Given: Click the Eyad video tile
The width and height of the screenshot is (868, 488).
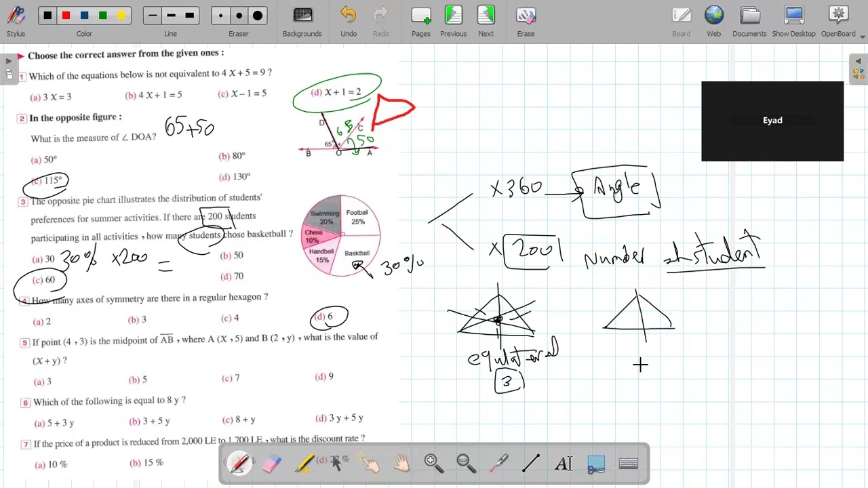Looking at the screenshot, I should click(772, 121).
